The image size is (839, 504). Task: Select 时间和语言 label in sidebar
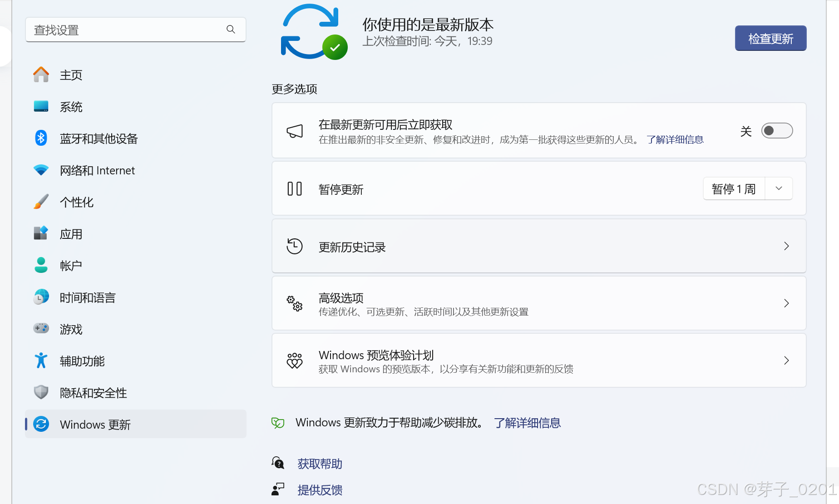(x=88, y=297)
